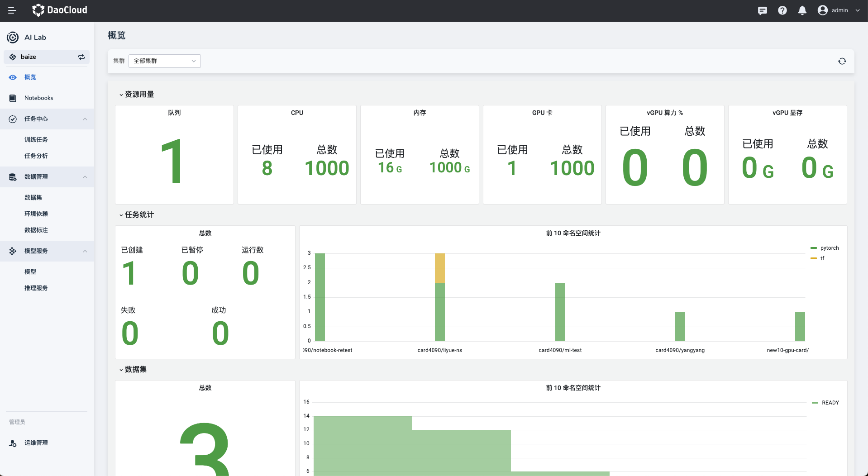Open the admin user menu

tap(839, 10)
